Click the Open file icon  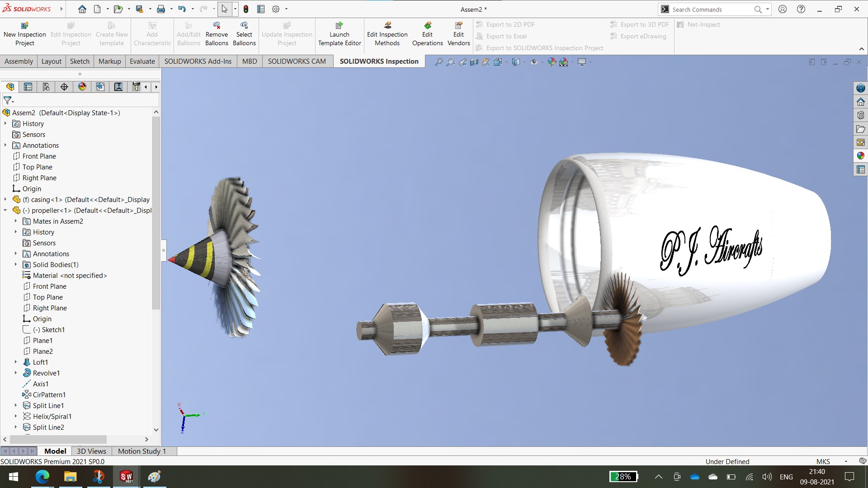pos(118,9)
